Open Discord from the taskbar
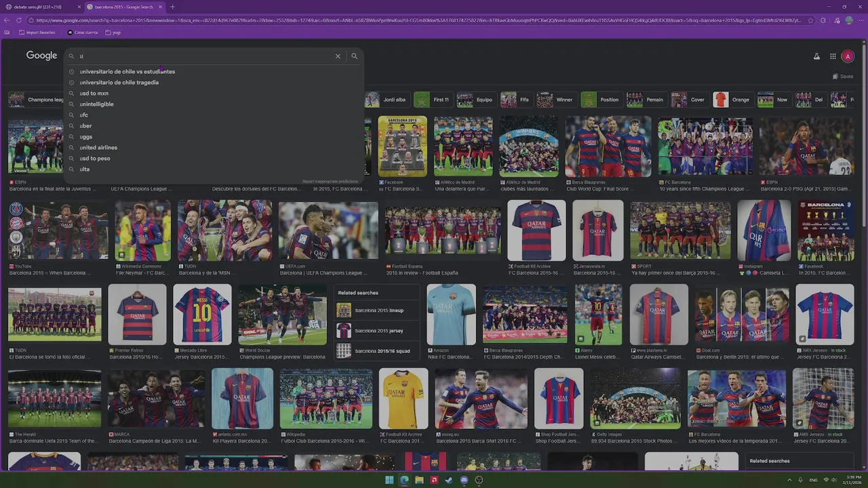The height and width of the screenshot is (488, 868). [464, 480]
